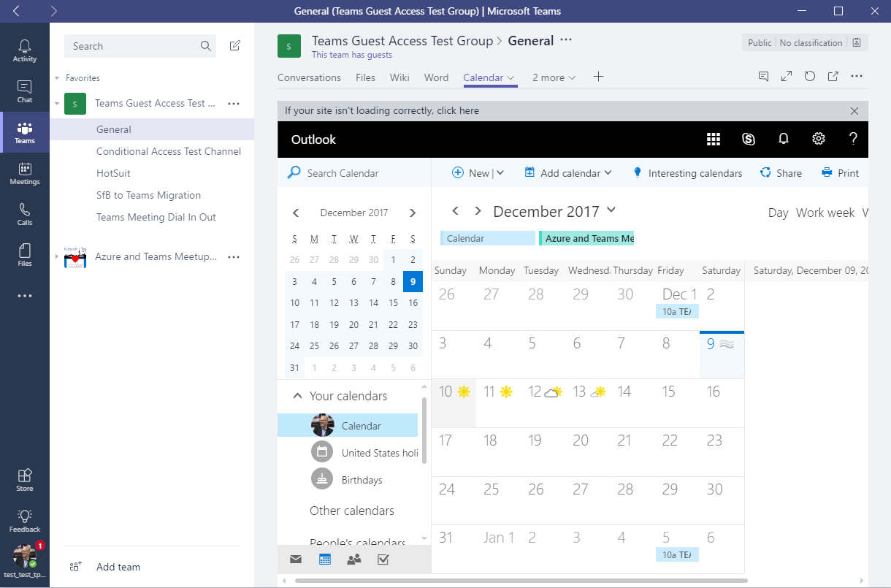Open the Activity feed
The width and height of the screenshot is (891, 588).
25,50
